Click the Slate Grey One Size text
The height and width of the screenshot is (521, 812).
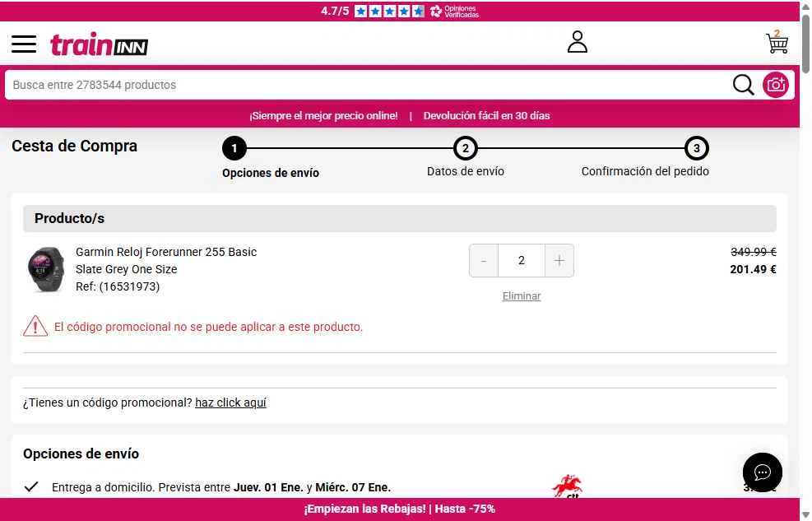click(127, 269)
